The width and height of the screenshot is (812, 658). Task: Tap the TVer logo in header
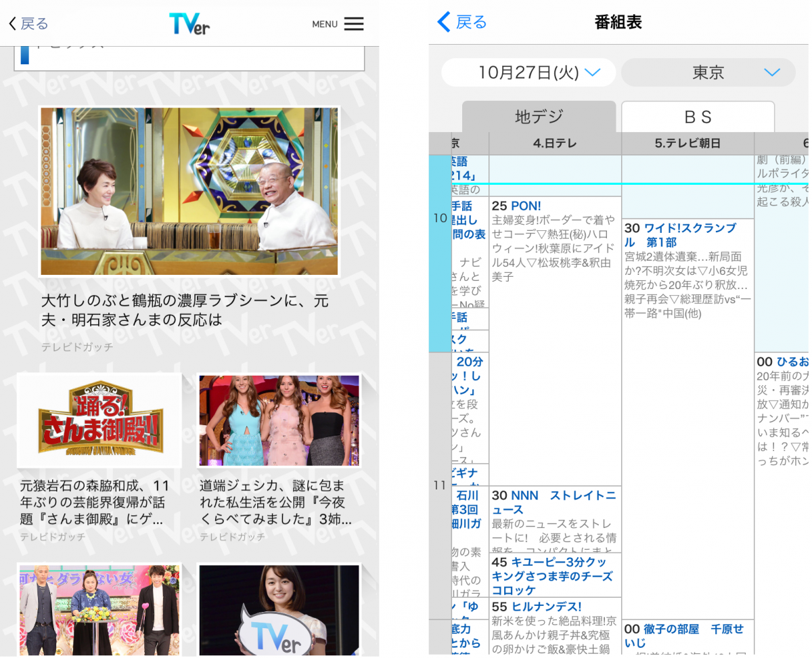[x=189, y=24]
